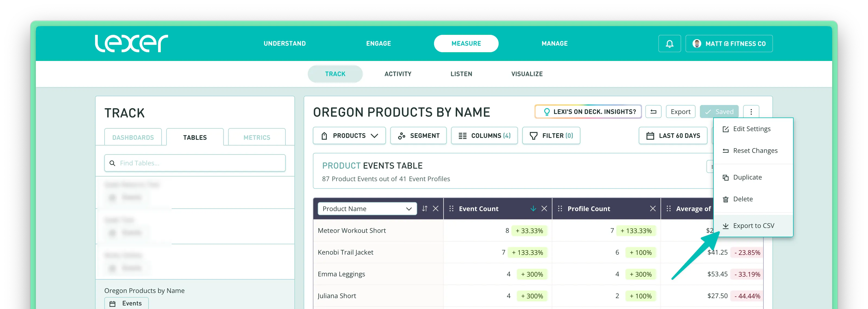The image size is (868, 309).
Task: Expand the Products dropdown
Action: pos(349,136)
